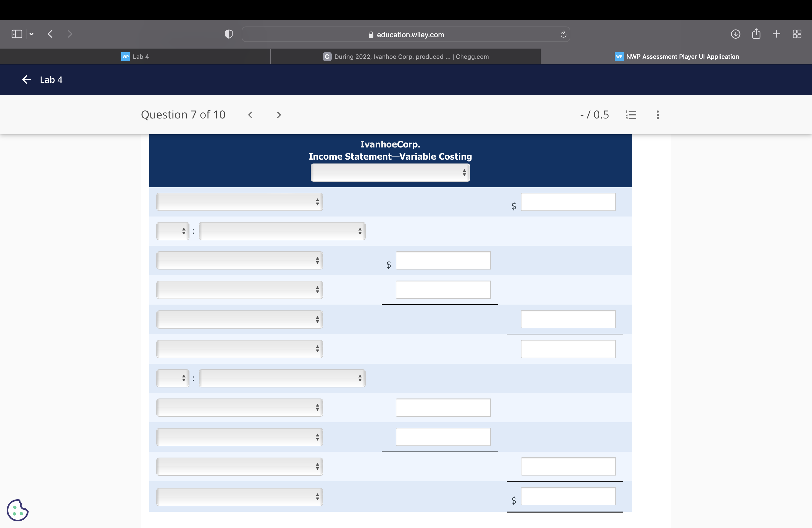The height and width of the screenshot is (528, 812).
Task: Open the small dropdown before the colon
Action: (x=173, y=231)
